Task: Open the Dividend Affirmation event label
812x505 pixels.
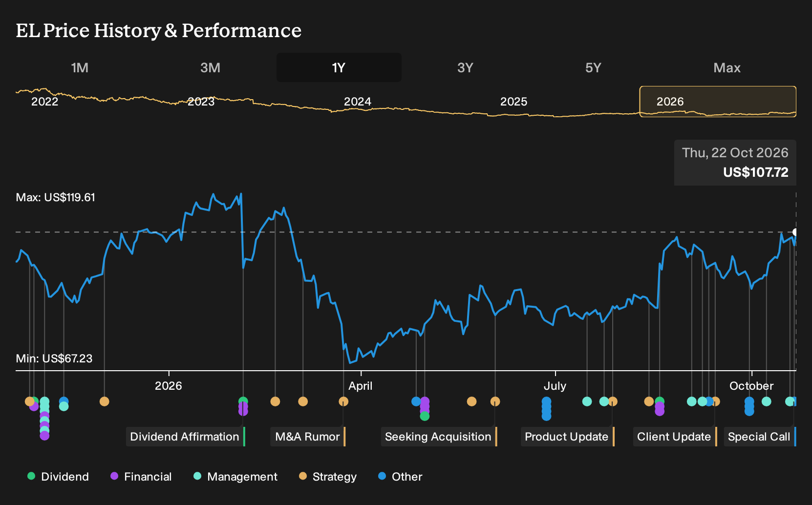Action: [186, 437]
